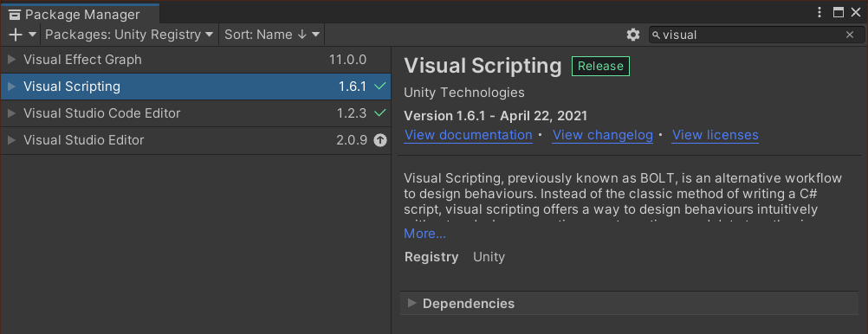Screen dimensions: 868x334
Task: Expand the Visual Scripting row arrow
Action: click(11, 87)
